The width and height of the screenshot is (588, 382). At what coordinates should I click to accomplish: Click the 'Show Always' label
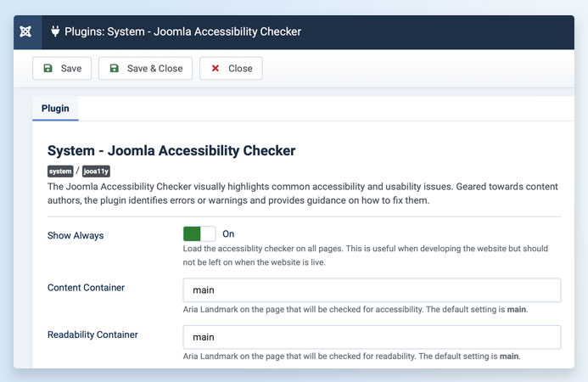(x=76, y=236)
